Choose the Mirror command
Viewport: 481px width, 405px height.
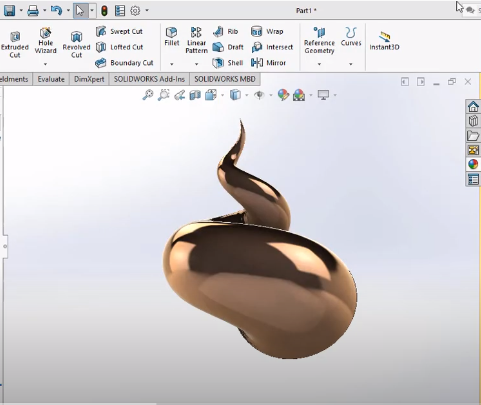coord(269,63)
